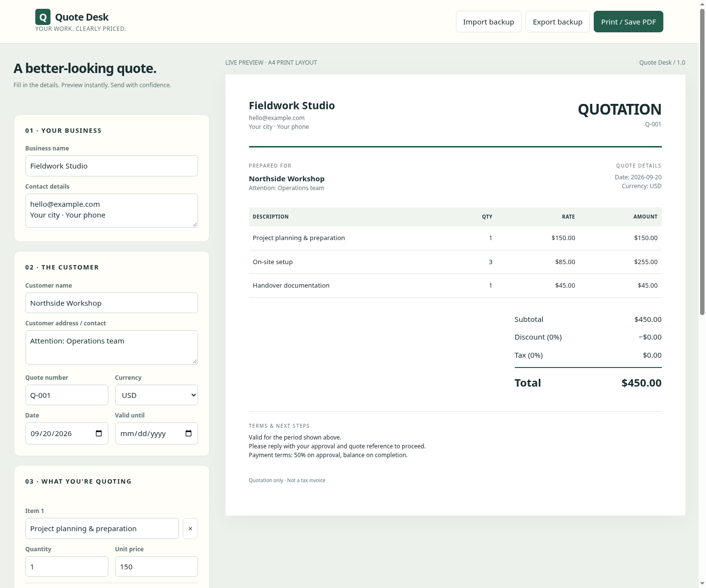Click the Subtotal label in preview
Image resolution: width=706 pixels, height=588 pixels.
coord(529,319)
